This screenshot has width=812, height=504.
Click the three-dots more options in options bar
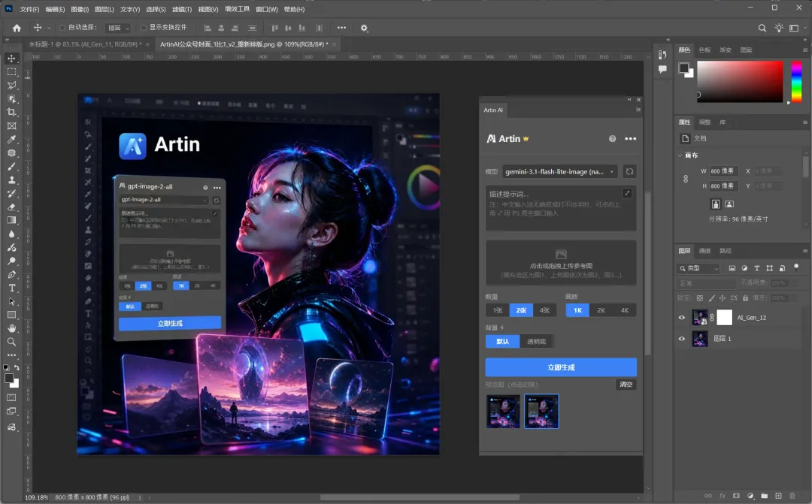coord(341,28)
